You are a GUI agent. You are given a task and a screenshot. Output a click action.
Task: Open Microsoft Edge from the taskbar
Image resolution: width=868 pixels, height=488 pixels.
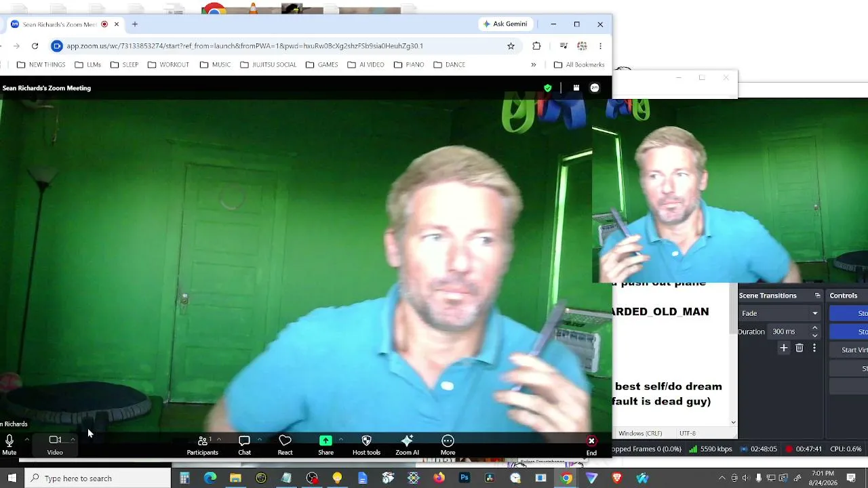point(210,479)
